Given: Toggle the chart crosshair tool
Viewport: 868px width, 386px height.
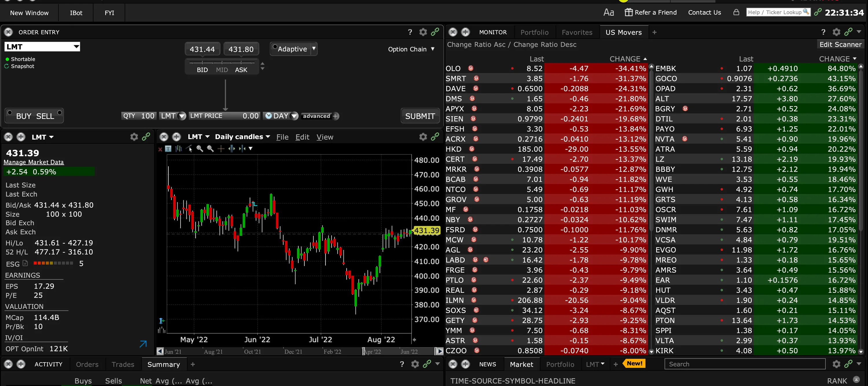Looking at the screenshot, I should (x=221, y=149).
